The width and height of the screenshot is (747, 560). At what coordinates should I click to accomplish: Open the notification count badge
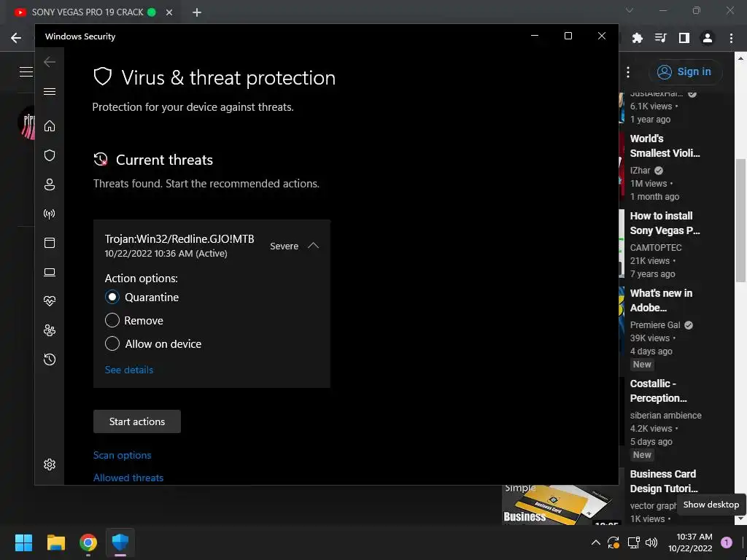pos(726,542)
